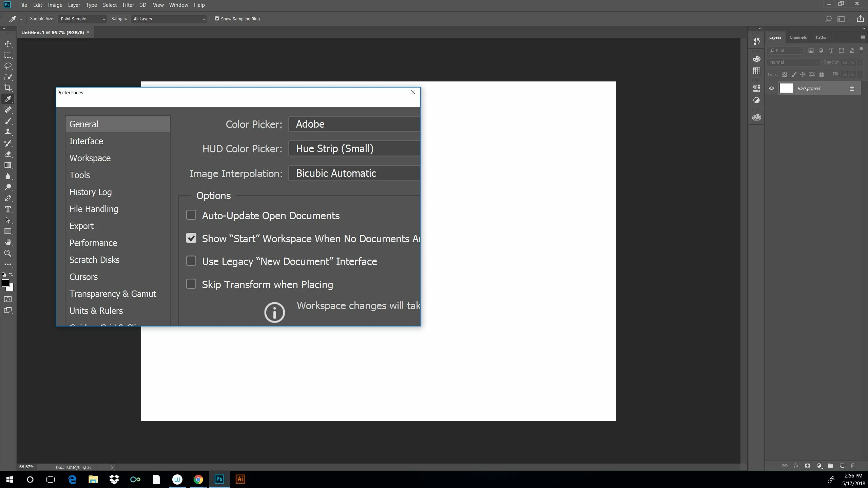This screenshot has width=868, height=488.
Task: Expand the Image Interpolation dropdown
Action: pos(354,173)
